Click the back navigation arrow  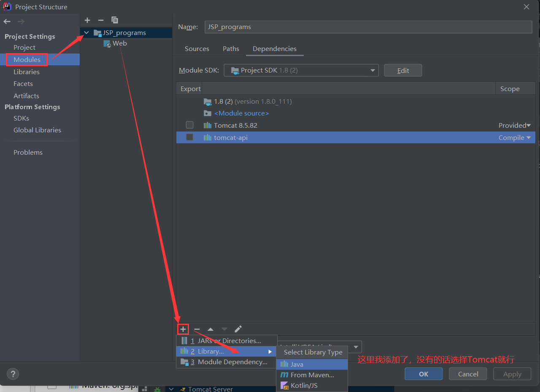pyautogui.click(x=7, y=21)
